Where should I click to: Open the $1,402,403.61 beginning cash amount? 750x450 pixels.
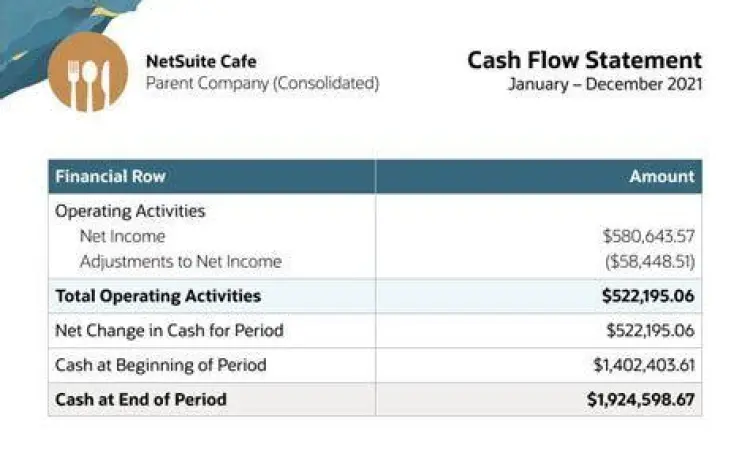click(643, 365)
